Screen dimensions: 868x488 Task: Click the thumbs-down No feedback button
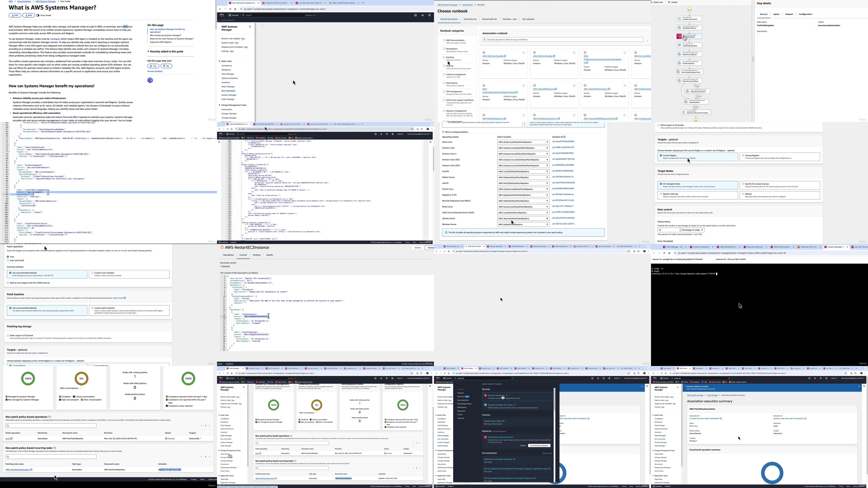[x=167, y=66]
